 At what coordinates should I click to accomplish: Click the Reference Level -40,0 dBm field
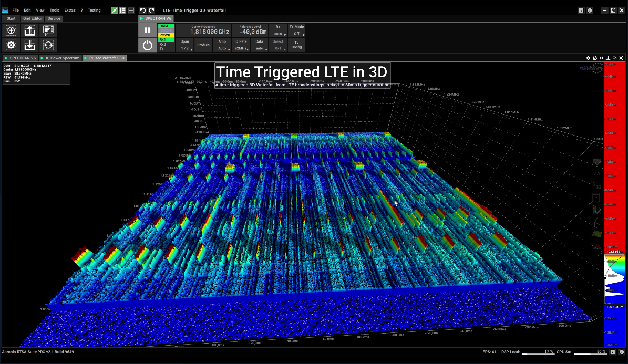click(x=250, y=30)
